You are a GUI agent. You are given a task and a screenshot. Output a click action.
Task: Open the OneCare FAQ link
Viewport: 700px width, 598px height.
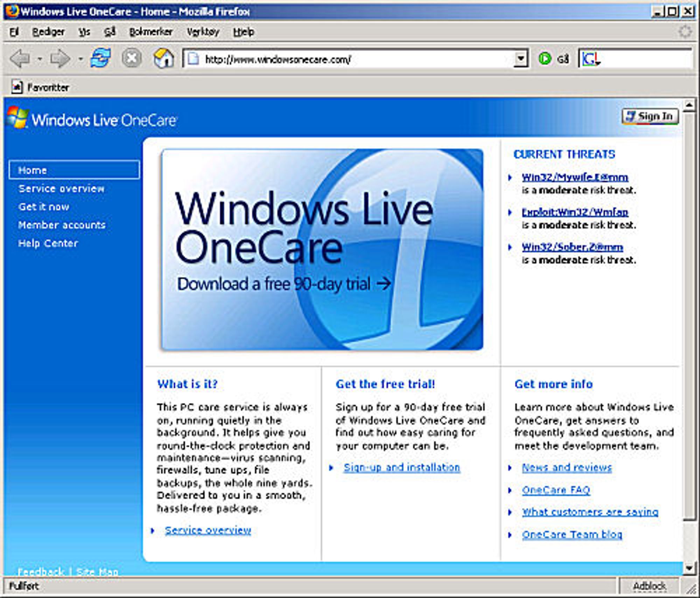[x=556, y=490]
